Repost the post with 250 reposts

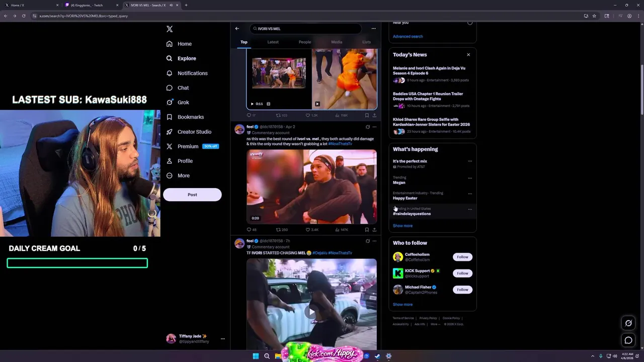[282, 230]
